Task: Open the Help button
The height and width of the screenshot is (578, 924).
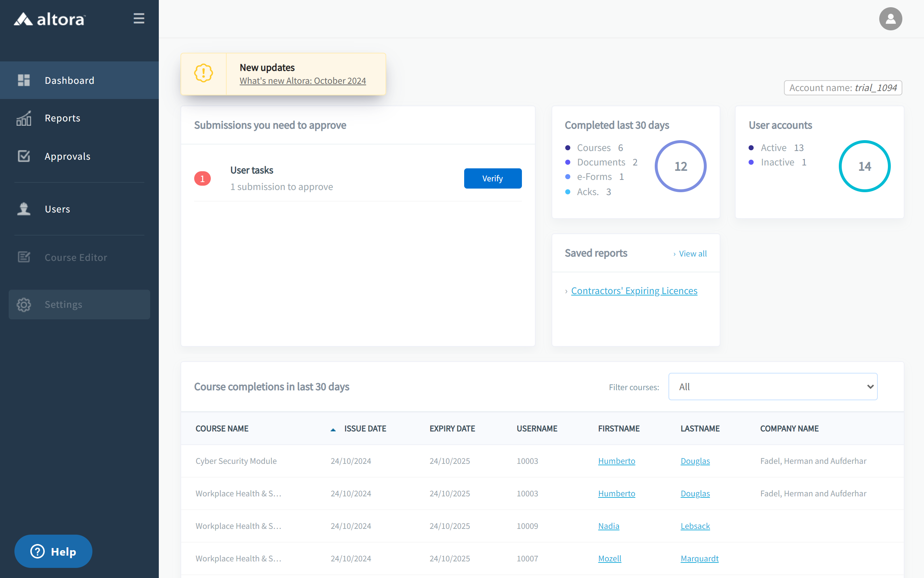Action: point(53,551)
